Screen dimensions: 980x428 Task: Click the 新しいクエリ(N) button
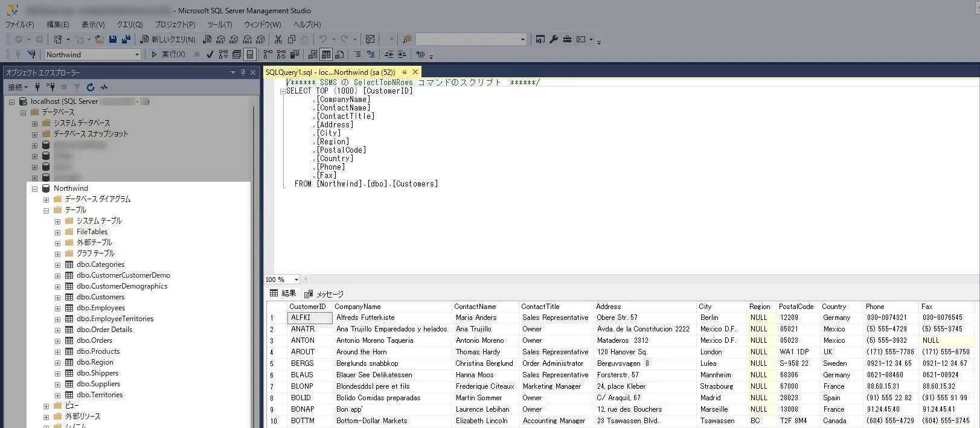(x=168, y=39)
